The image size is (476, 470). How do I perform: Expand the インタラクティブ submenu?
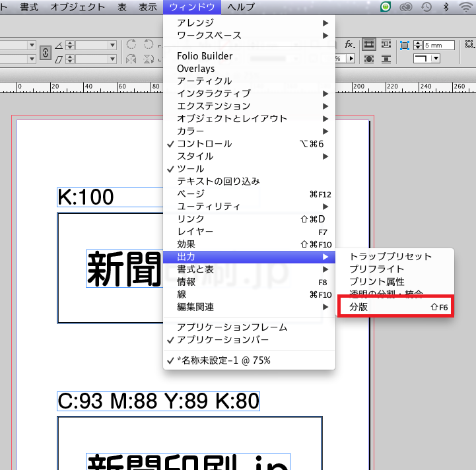click(249, 94)
